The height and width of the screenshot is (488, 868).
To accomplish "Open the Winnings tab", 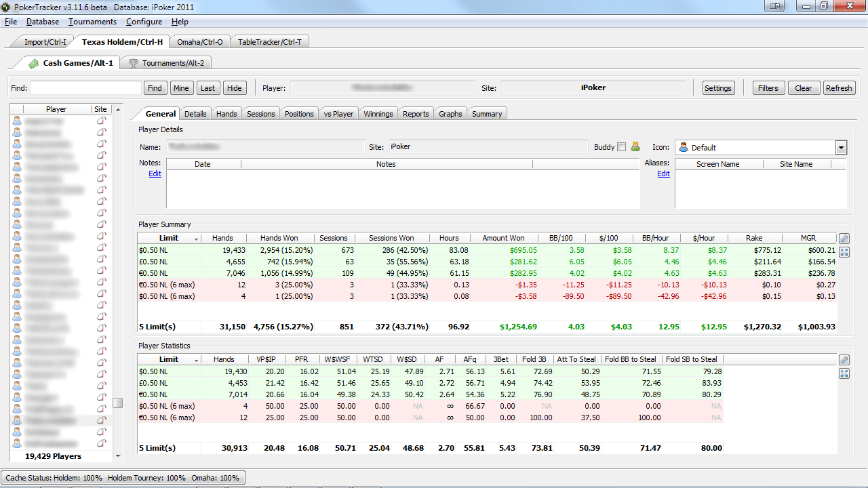I will point(378,114).
